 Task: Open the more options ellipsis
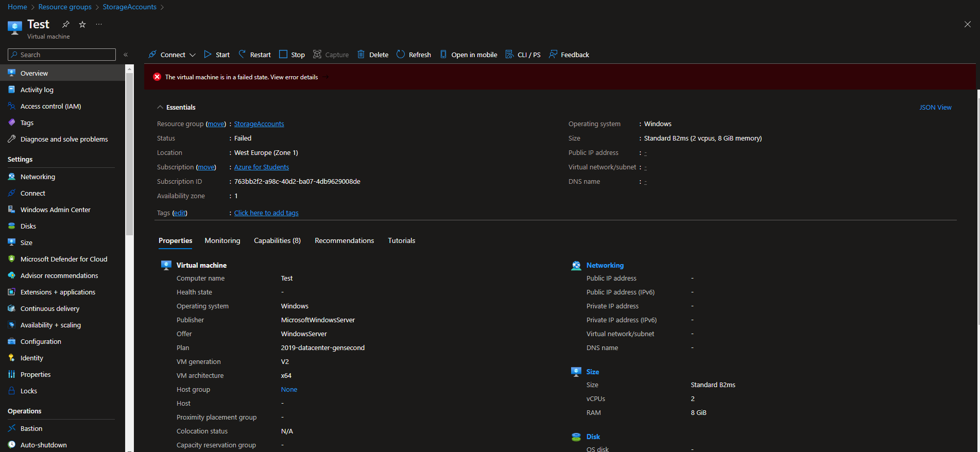tap(99, 24)
